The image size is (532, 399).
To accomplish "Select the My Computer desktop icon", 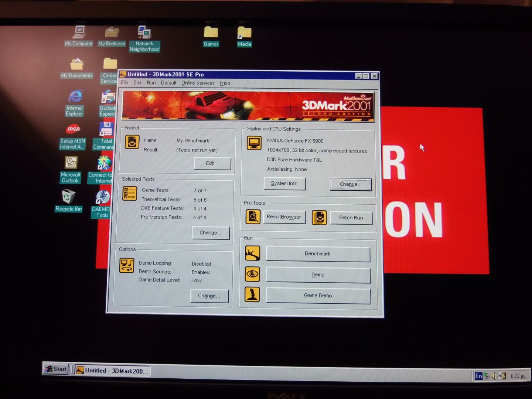I will point(79,36).
